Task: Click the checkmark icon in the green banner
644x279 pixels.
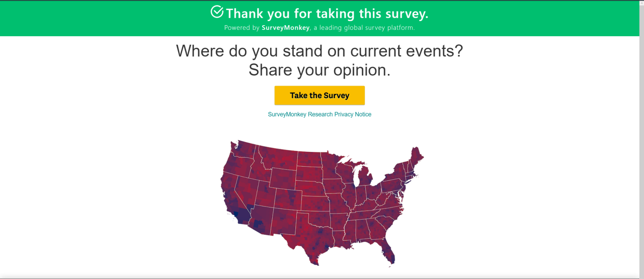Action: (x=217, y=12)
